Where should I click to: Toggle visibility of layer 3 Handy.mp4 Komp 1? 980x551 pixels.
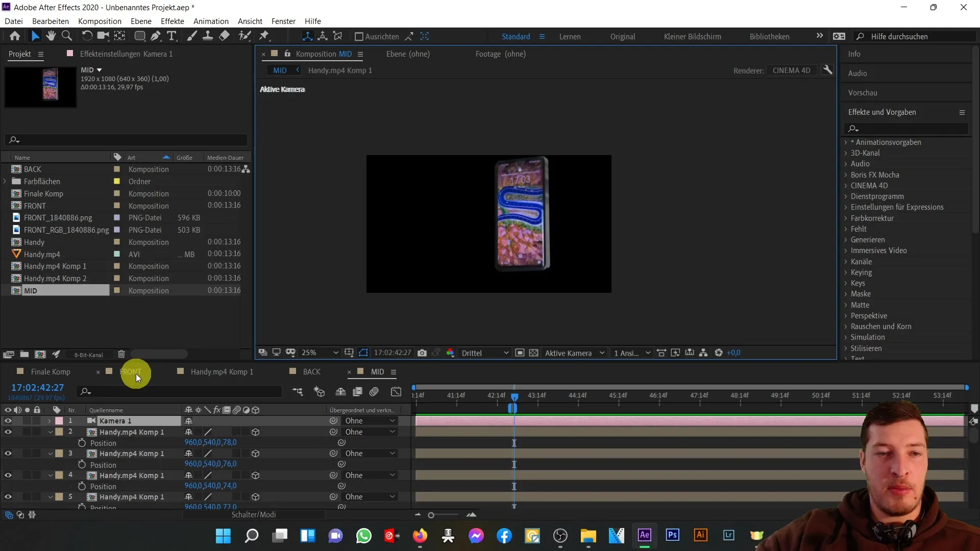[8, 454]
